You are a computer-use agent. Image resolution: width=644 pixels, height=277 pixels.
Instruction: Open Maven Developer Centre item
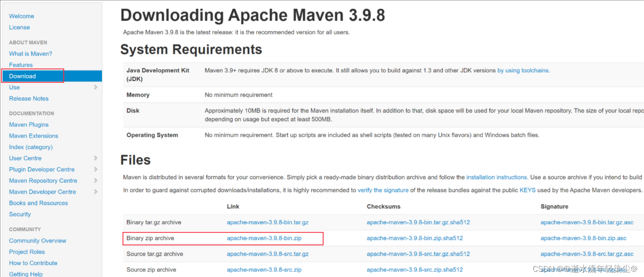43,192
